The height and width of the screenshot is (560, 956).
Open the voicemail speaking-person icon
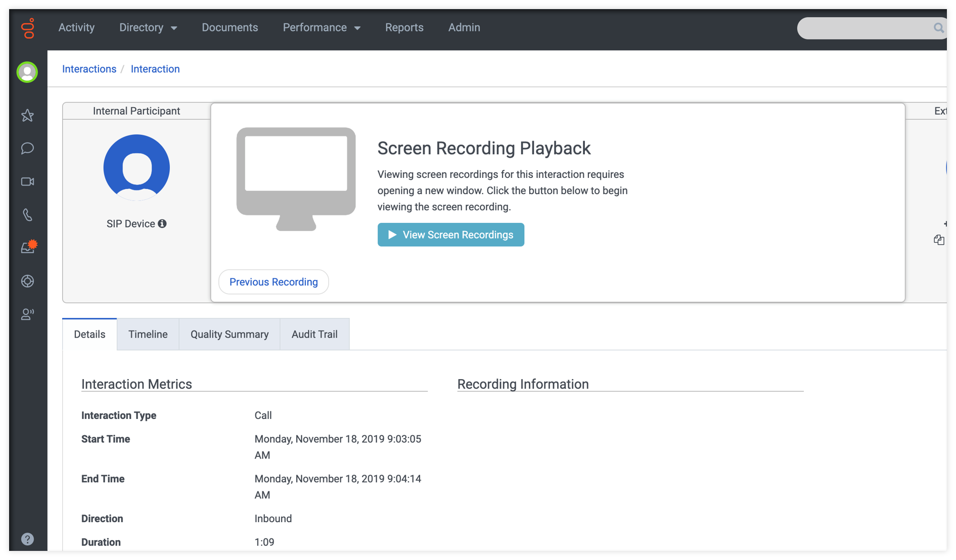(27, 314)
